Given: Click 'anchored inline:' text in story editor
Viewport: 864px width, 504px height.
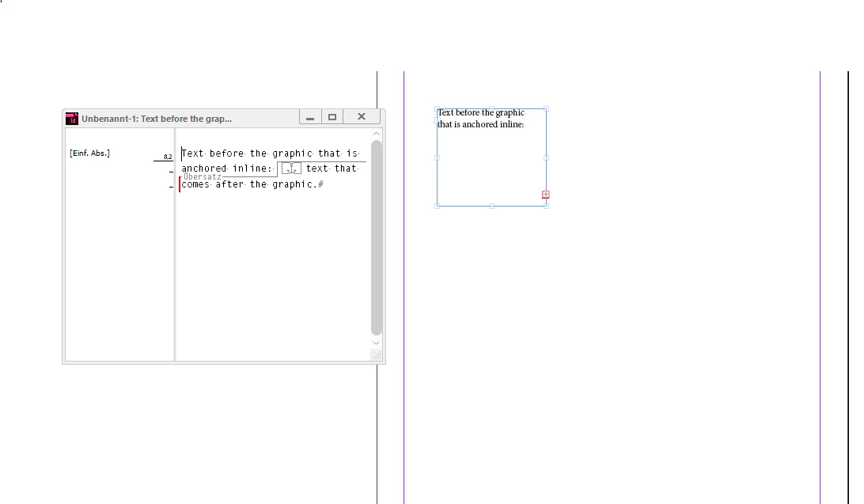Looking at the screenshot, I should click(x=227, y=169).
